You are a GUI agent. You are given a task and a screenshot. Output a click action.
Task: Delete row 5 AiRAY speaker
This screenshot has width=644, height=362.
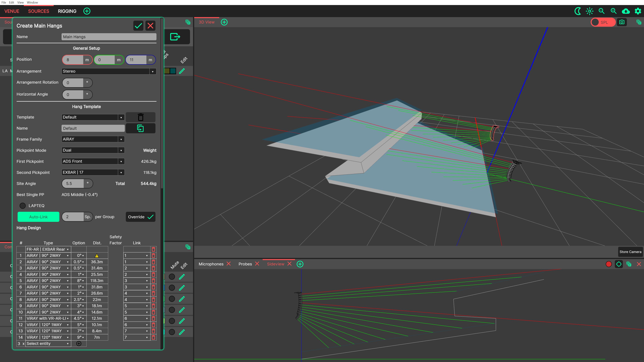pos(153,281)
